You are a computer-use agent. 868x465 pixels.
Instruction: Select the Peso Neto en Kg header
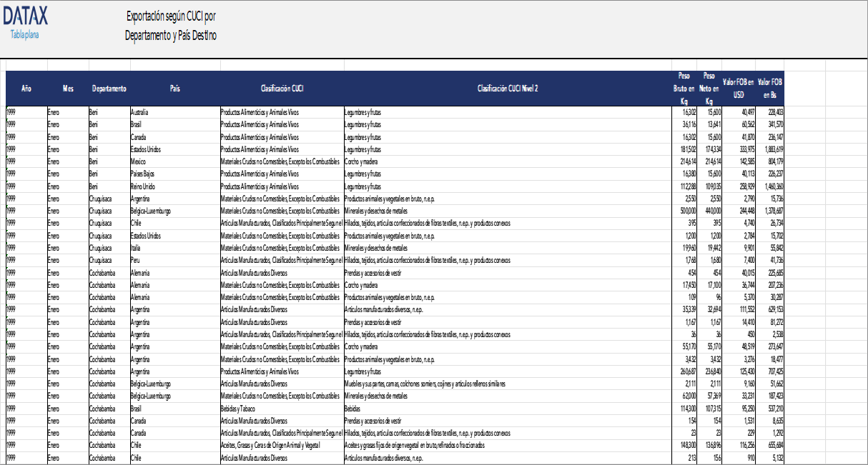(x=709, y=89)
